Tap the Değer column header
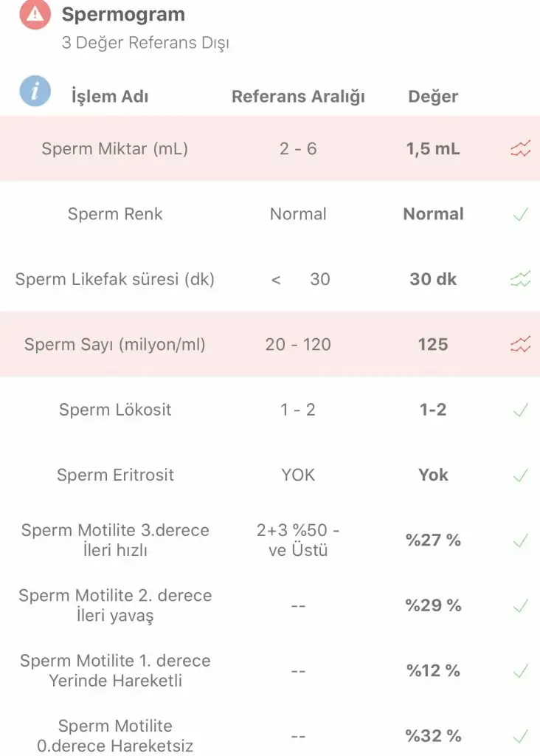The width and height of the screenshot is (540, 756). (433, 97)
